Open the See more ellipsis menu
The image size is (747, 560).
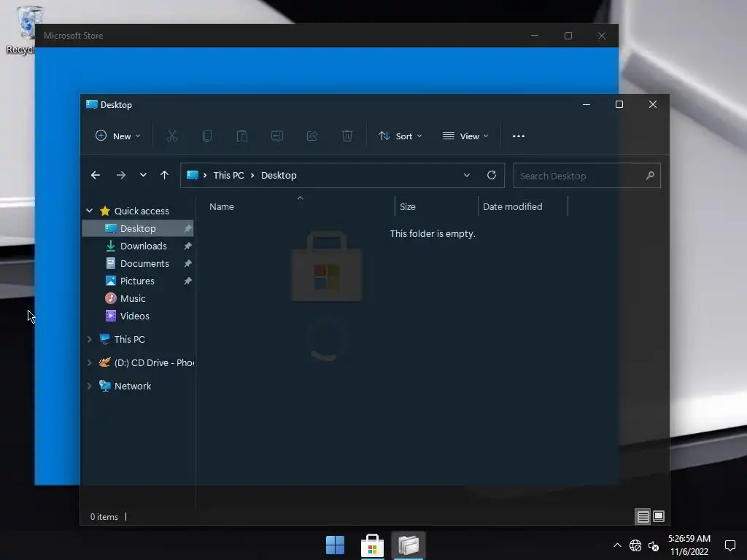[519, 136]
